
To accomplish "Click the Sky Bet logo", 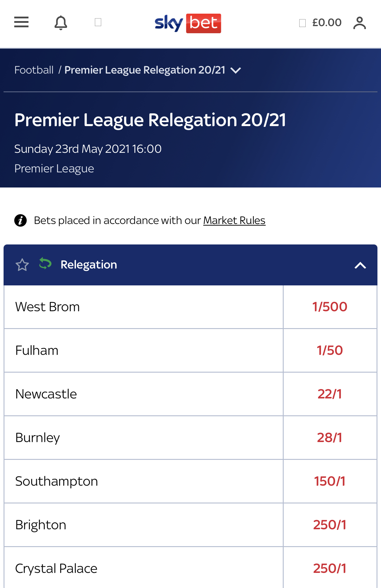I will [x=188, y=23].
